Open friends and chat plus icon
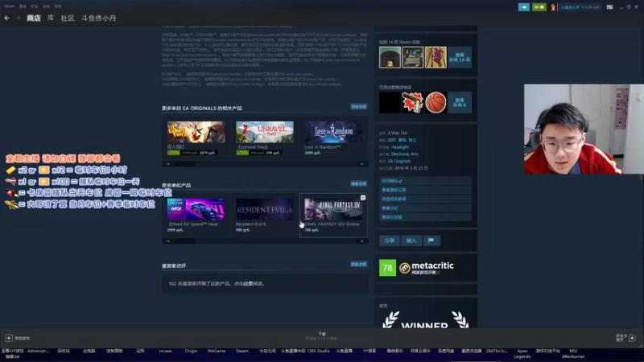 pyautogui.click(x=632, y=338)
